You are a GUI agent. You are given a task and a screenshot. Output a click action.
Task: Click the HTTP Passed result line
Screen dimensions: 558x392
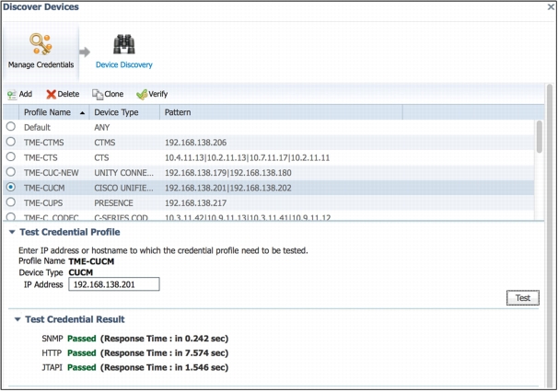point(134,352)
